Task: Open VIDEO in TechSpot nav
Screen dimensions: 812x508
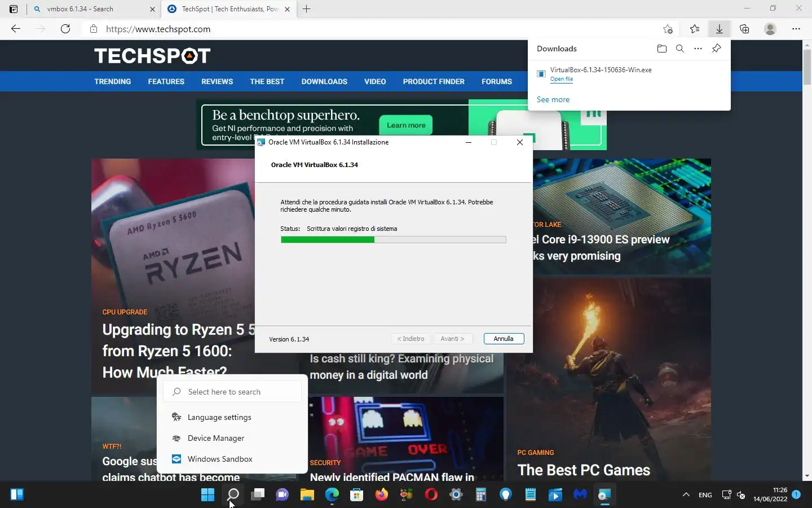Action: click(375, 81)
